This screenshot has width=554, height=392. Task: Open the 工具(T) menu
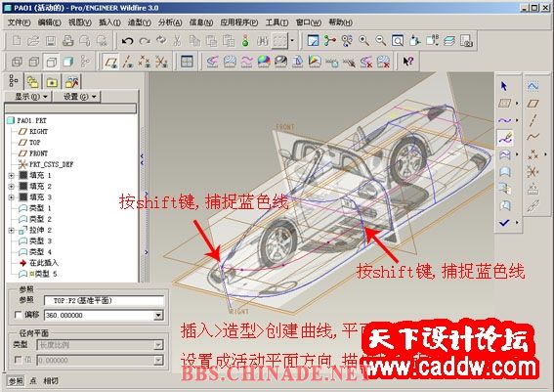tap(277, 22)
